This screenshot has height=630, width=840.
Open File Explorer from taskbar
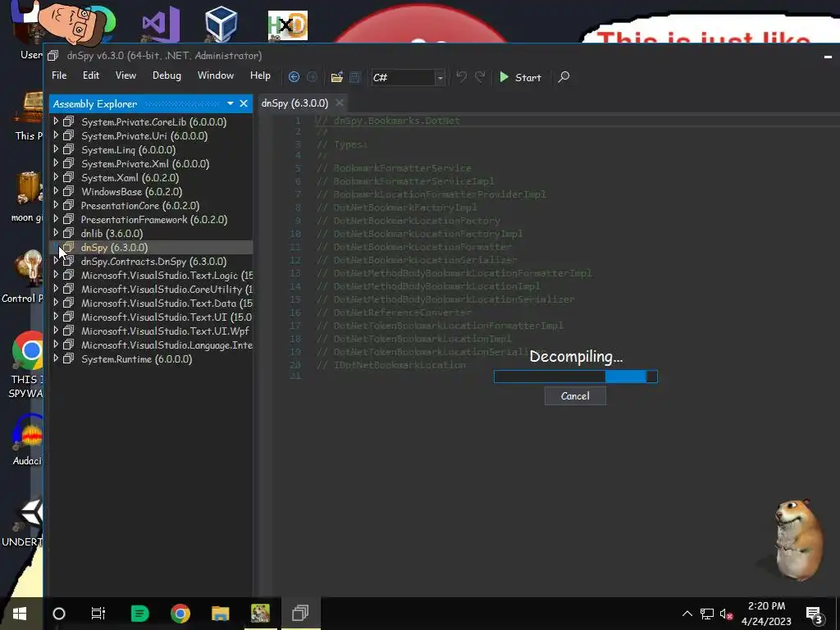(220, 614)
